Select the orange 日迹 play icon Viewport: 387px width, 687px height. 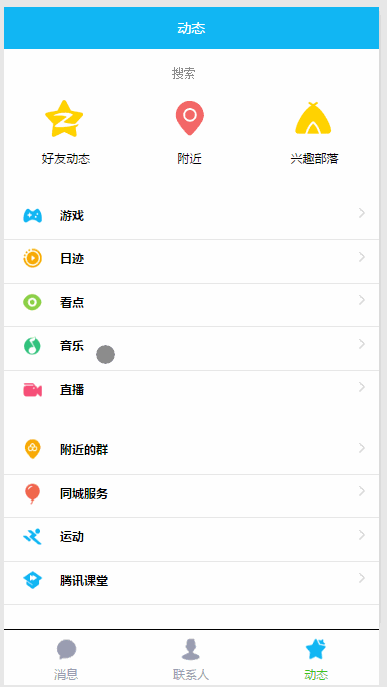coord(32,258)
